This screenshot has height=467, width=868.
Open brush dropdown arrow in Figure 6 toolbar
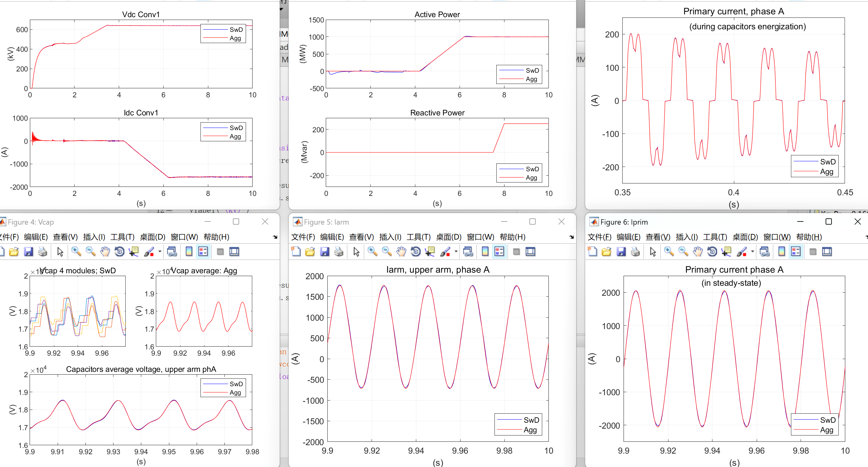click(x=752, y=251)
